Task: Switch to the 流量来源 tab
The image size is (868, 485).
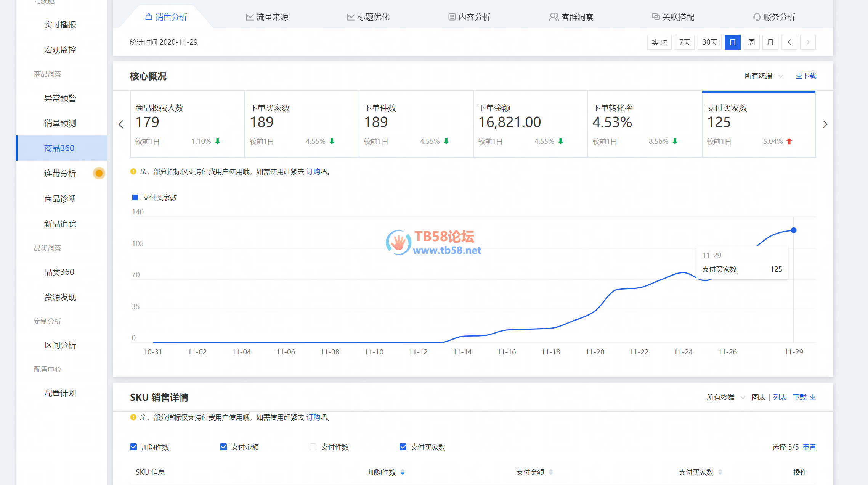Action: tap(267, 17)
